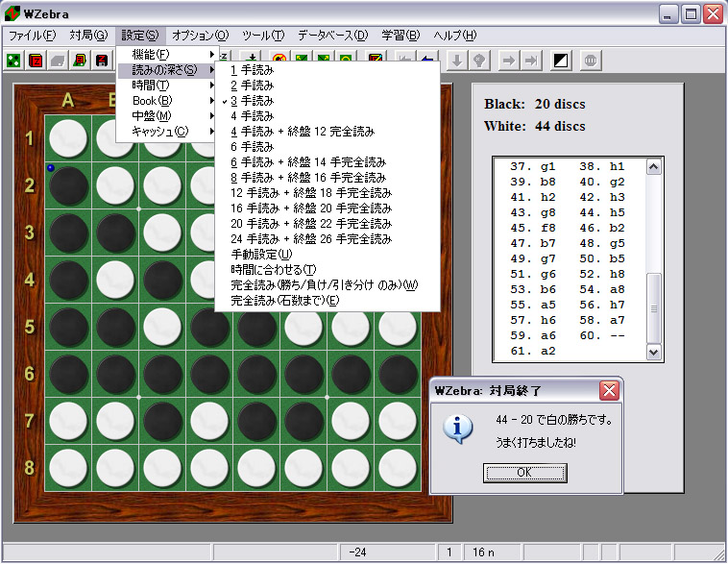Click the green and red Z book icon
The height and width of the screenshot is (564, 728).
pyautogui.click(x=81, y=61)
